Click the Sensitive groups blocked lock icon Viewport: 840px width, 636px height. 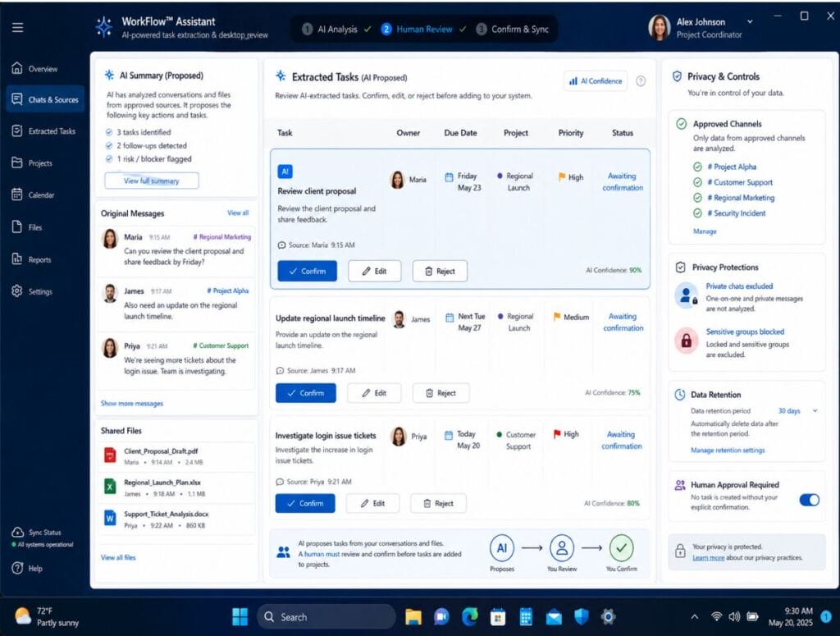pyautogui.click(x=687, y=341)
